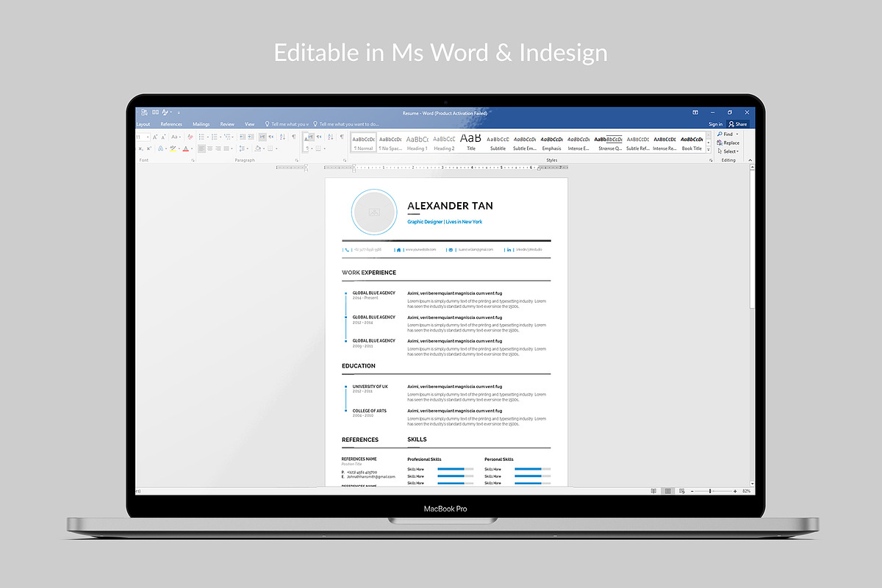Apply the Emphasis style
The width and height of the screenshot is (882, 588).
coord(551,143)
